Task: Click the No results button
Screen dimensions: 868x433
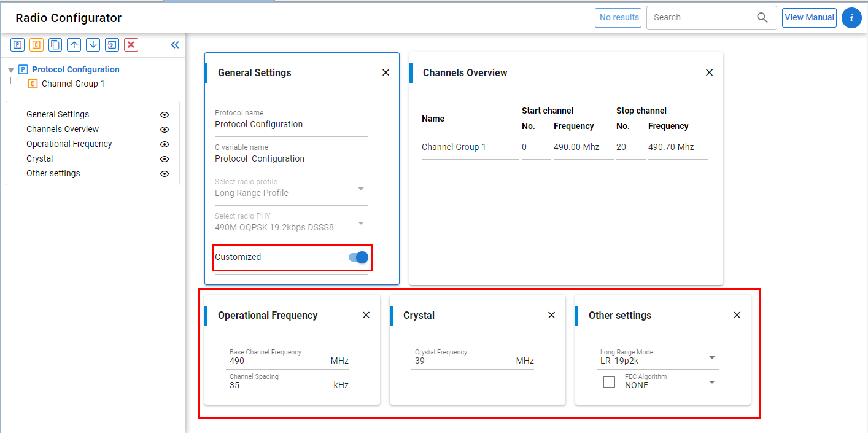Action: click(x=619, y=17)
